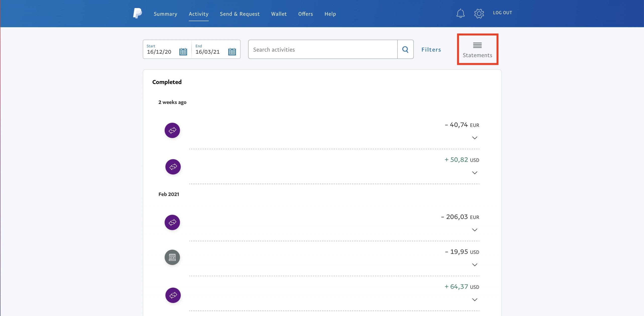
Task: Open the notifications bell
Action: pyautogui.click(x=460, y=13)
